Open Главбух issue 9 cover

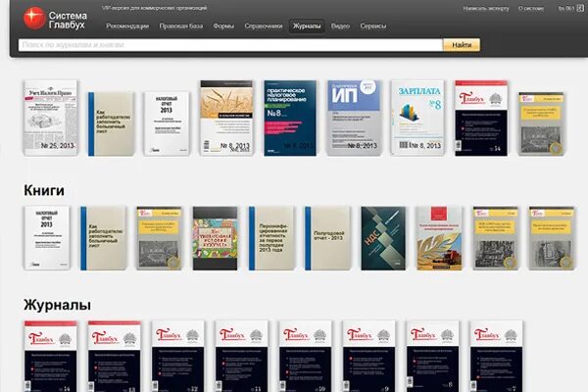(x=369, y=357)
